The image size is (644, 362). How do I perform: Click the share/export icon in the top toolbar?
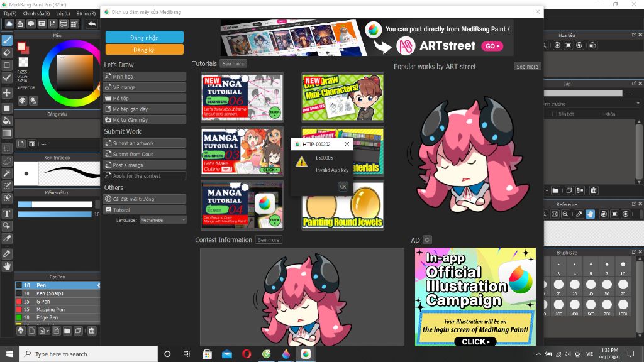point(20,25)
